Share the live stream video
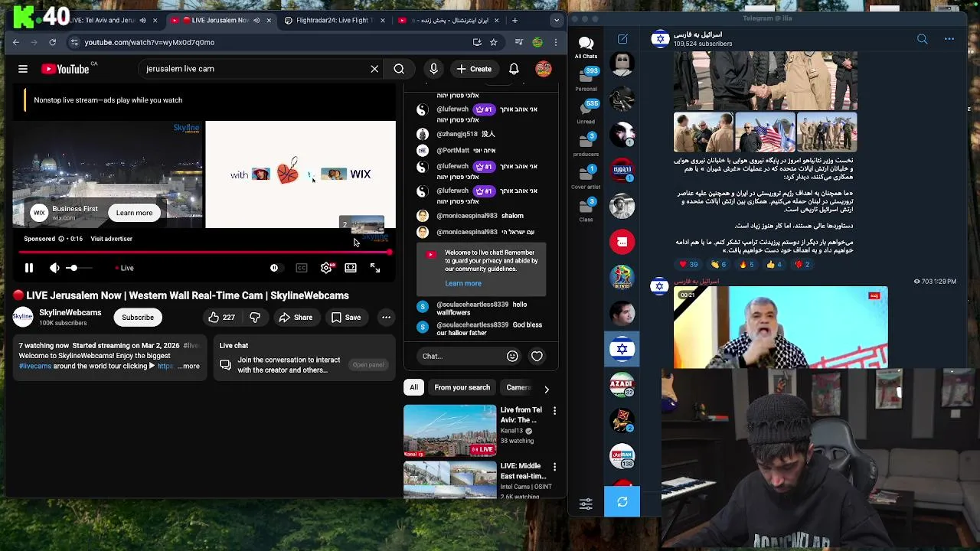Image resolution: width=980 pixels, height=551 pixels. tap(296, 317)
